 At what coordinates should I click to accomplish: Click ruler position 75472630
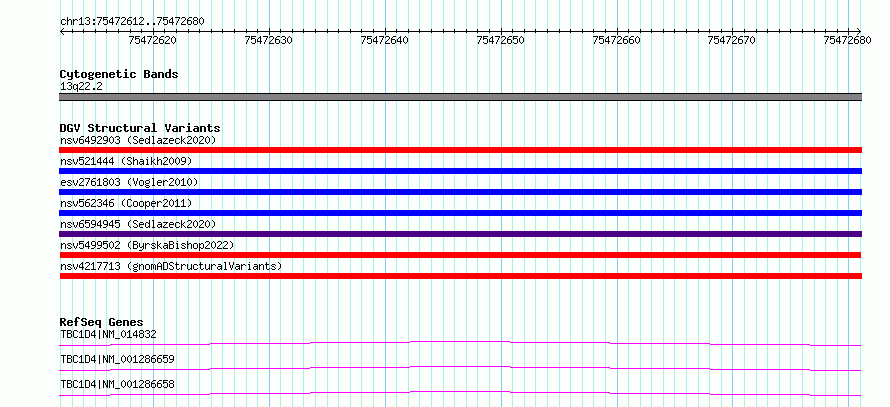[x=268, y=40]
